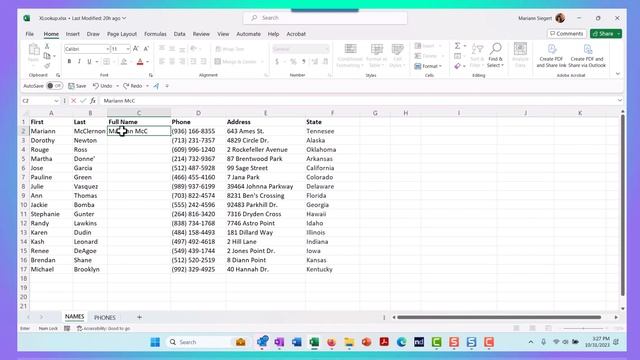Select the PHONES sheet tab
This screenshot has width=640, height=360.
point(105,317)
